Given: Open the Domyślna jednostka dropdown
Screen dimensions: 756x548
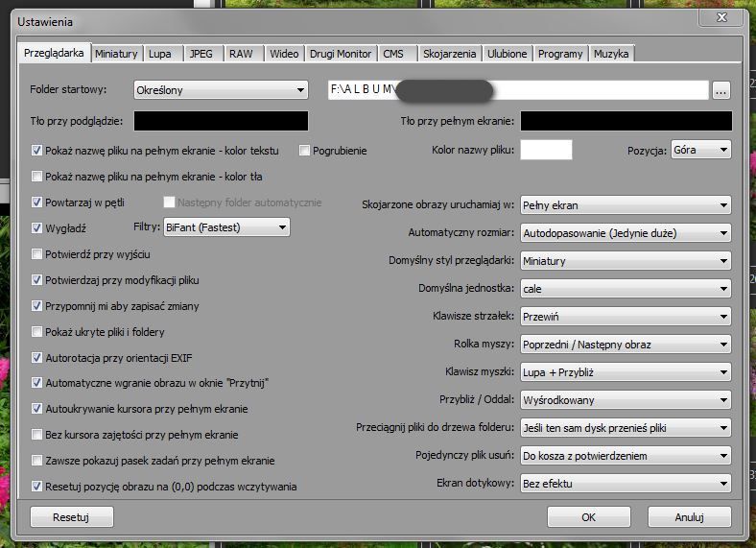Looking at the screenshot, I should point(625,288).
